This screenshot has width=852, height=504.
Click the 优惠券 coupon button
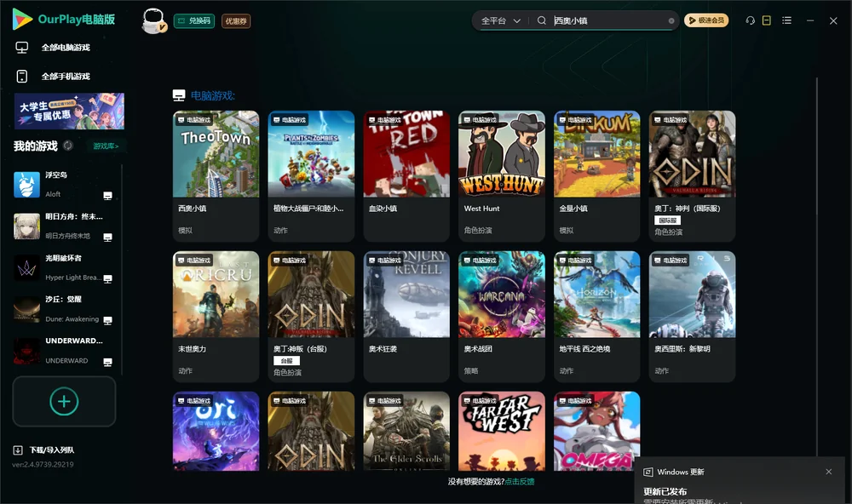click(x=236, y=20)
